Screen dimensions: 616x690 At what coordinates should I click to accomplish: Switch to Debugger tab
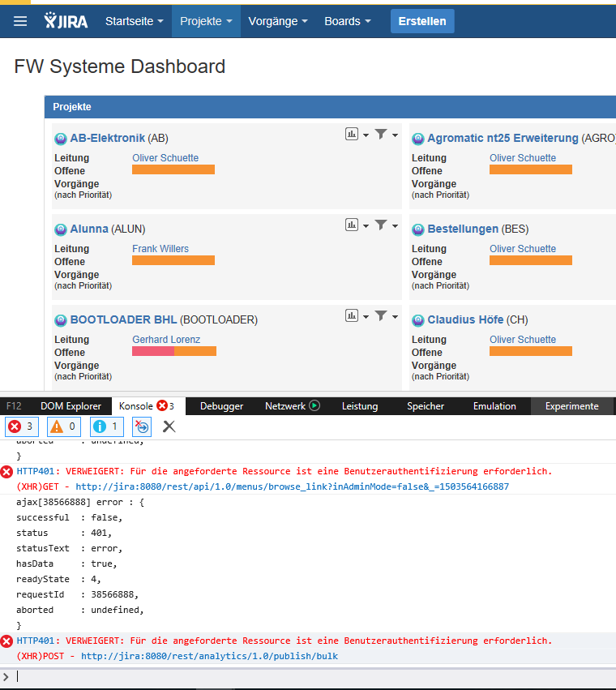click(221, 406)
